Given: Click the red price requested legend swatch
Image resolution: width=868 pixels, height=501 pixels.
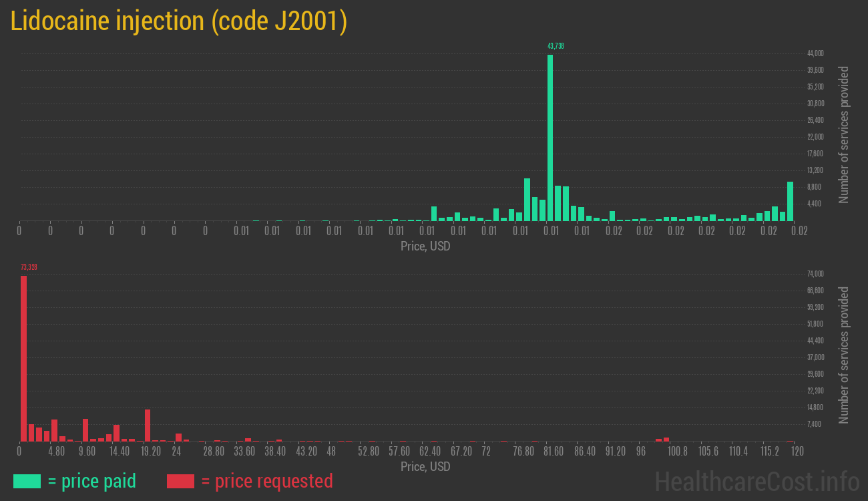Looking at the screenshot, I should click(180, 481).
